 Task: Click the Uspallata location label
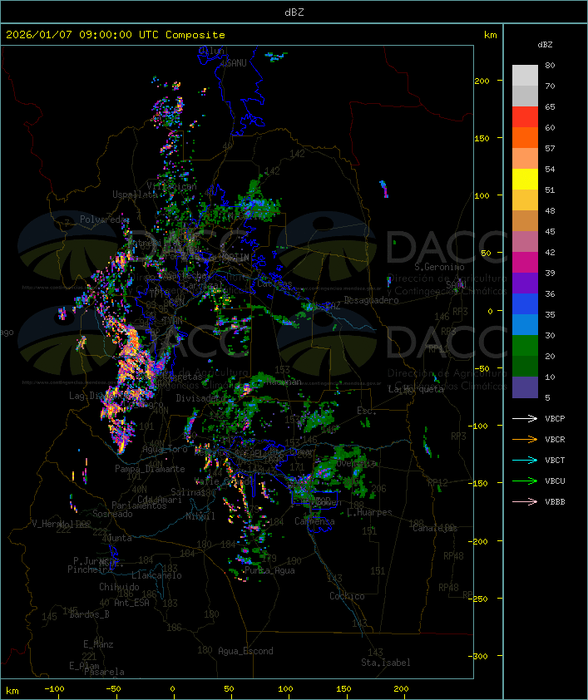135,195
